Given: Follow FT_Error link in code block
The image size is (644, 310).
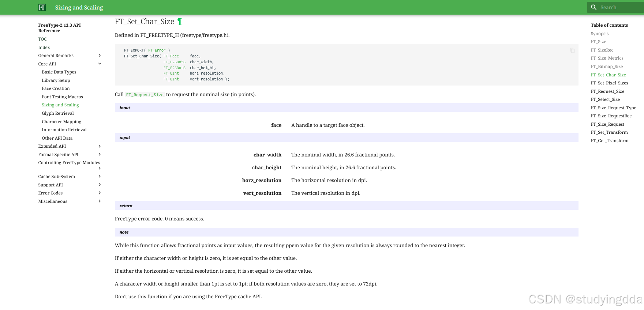Looking at the screenshot, I should tap(157, 50).
